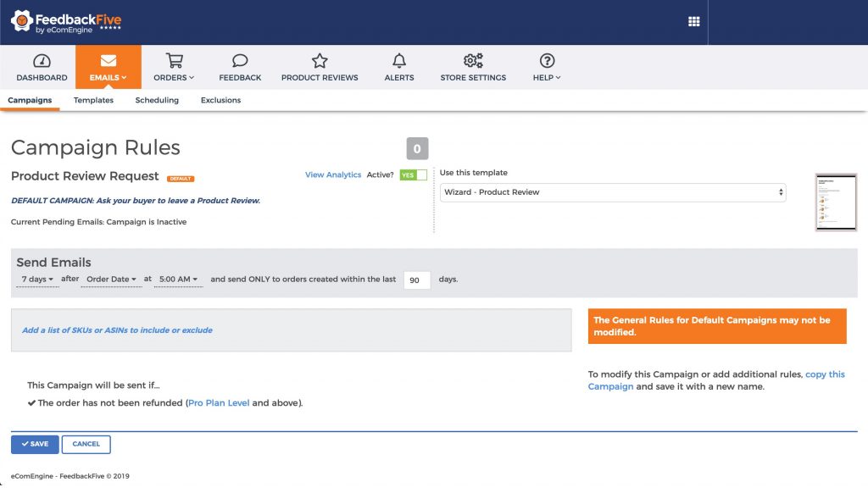The image size is (868, 504).
Task: Click the Help question mark icon
Action: click(x=547, y=60)
